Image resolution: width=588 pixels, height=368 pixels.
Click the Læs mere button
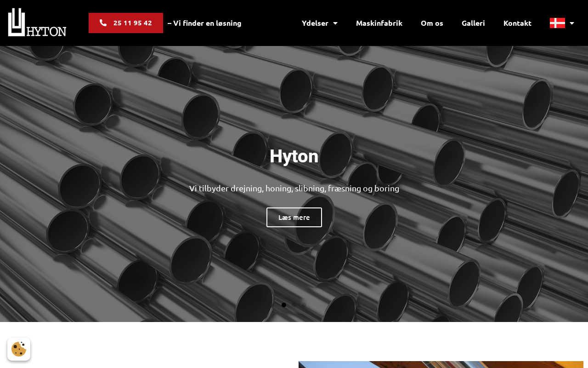click(294, 217)
